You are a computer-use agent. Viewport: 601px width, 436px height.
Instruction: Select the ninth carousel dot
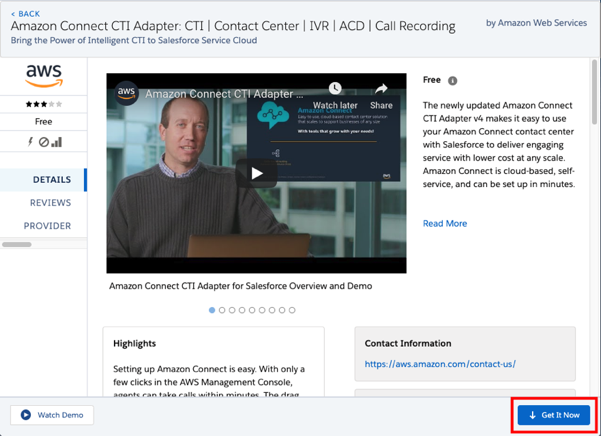coord(292,310)
